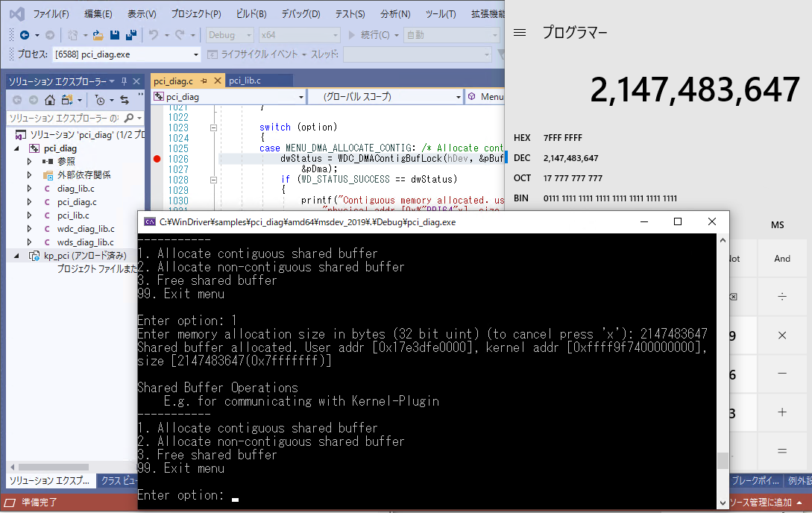Switch to the ブレークポイント tab

tap(755, 481)
